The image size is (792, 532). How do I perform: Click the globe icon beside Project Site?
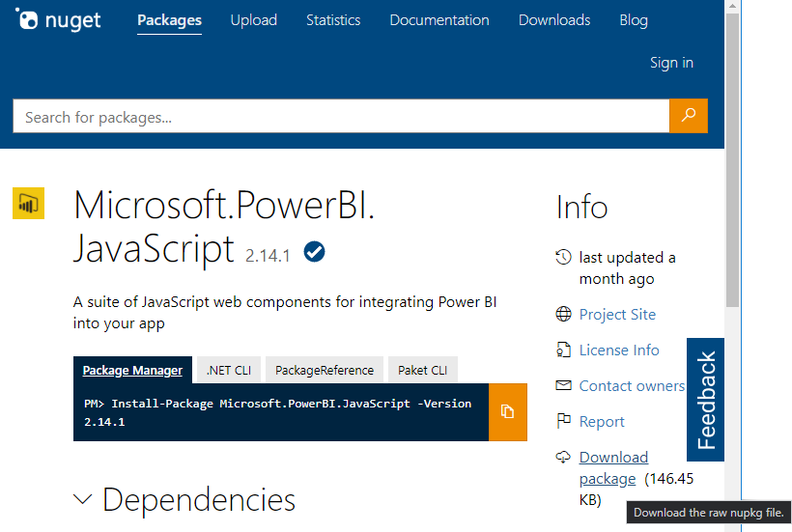[563, 315]
